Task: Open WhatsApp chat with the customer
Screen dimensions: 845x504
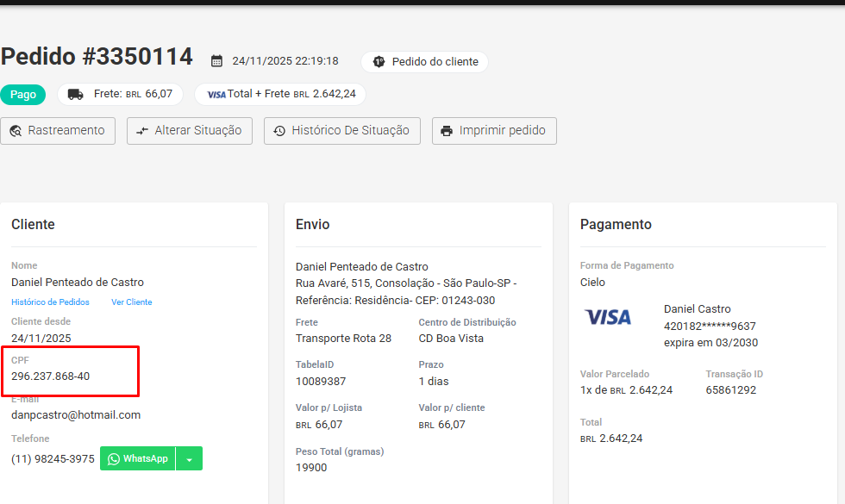Action: pos(138,459)
